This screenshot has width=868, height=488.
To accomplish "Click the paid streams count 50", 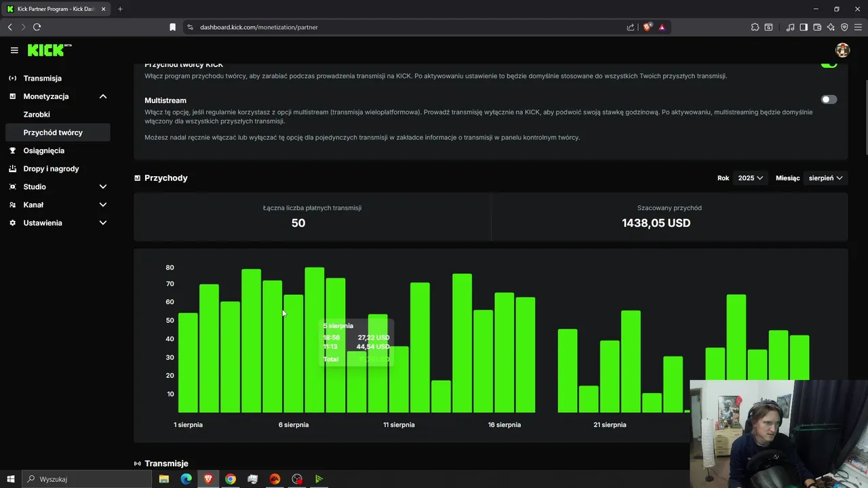I will 298,223.
